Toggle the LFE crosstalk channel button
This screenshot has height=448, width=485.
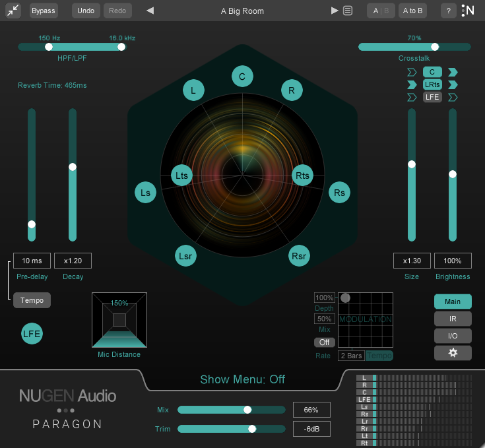click(432, 97)
